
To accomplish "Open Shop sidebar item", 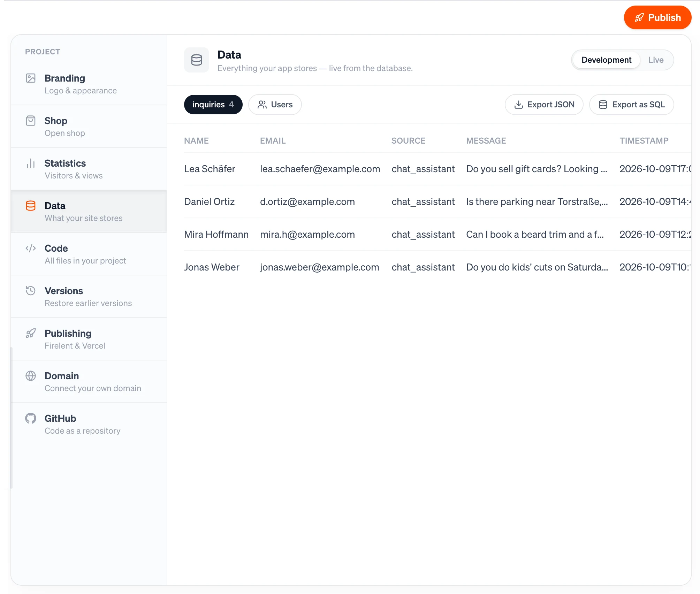I will point(89,127).
